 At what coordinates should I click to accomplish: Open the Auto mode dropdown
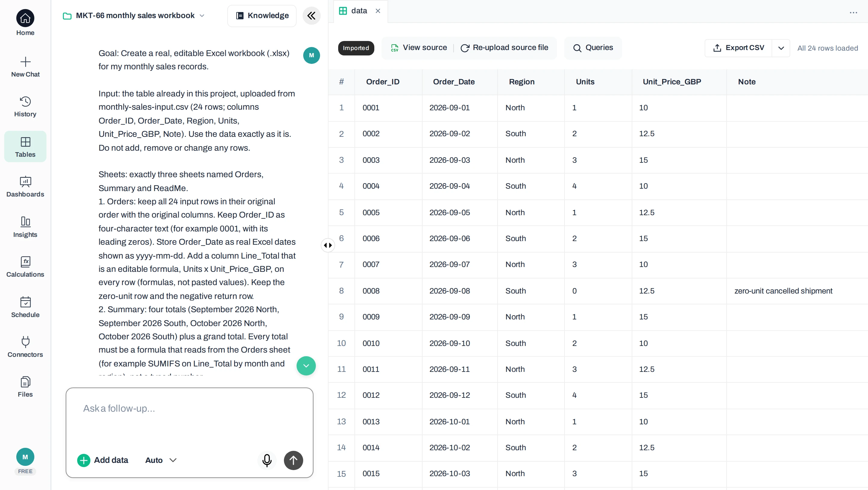pyautogui.click(x=161, y=460)
